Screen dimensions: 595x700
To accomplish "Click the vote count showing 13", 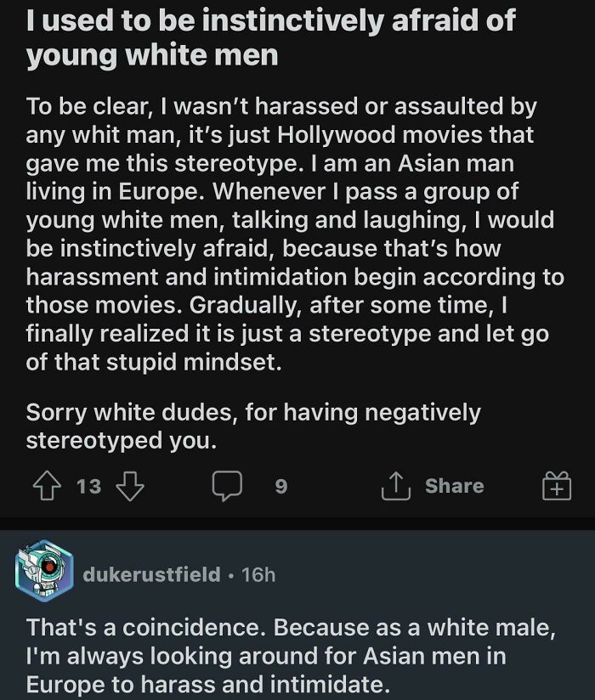I will tap(88, 486).
